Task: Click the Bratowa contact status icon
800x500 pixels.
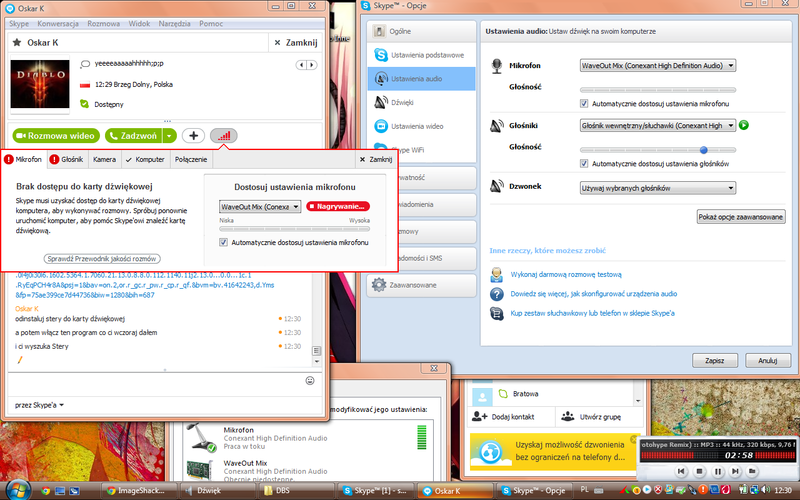Action: [x=503, y=393]
